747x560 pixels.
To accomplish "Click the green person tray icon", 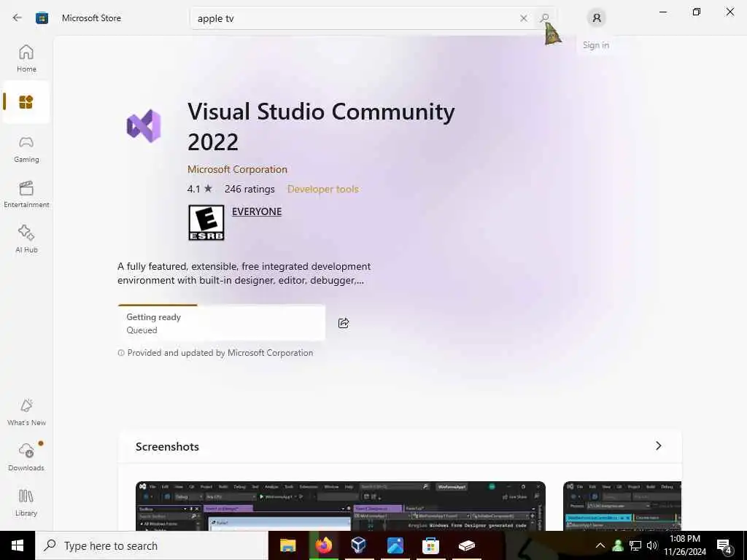I will click(618, 545).
